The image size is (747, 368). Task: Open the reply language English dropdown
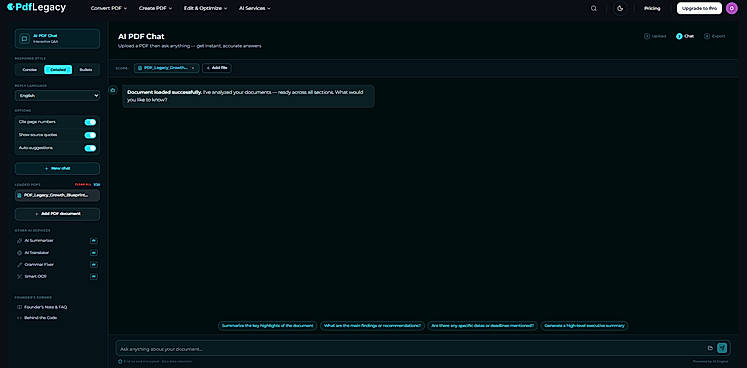tap(57, 96)
